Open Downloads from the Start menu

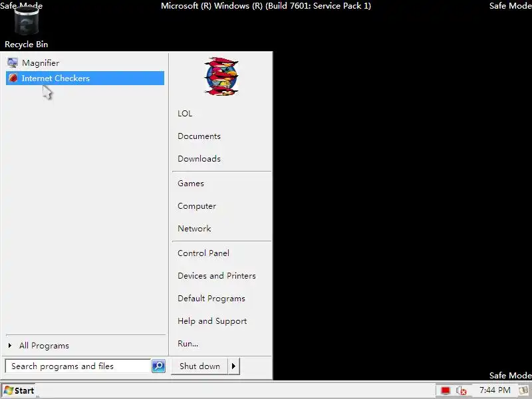tap(199, 158)
